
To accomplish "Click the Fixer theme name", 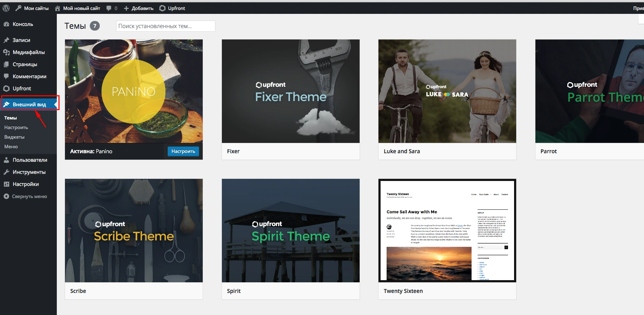I will coord(233,151).
